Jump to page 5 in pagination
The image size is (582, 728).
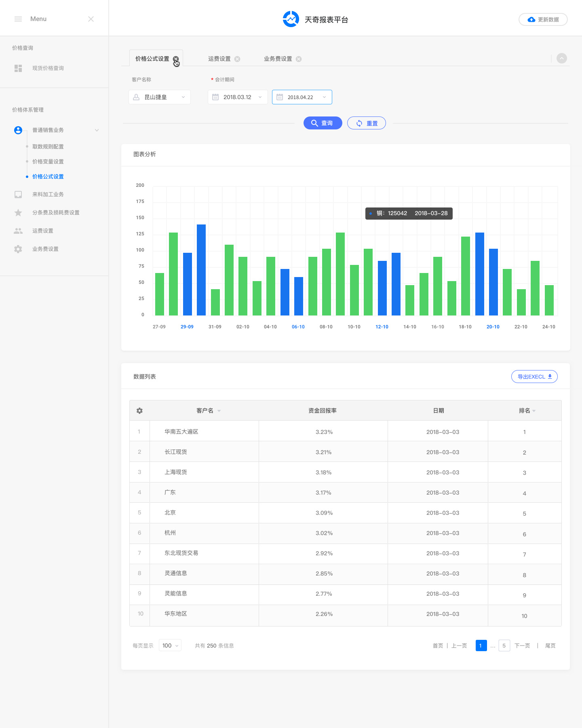[x=504, y=645]
